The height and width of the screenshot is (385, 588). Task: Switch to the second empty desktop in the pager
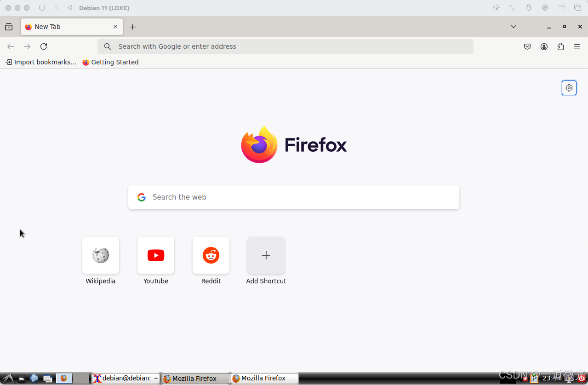click(x=81, y=379)
